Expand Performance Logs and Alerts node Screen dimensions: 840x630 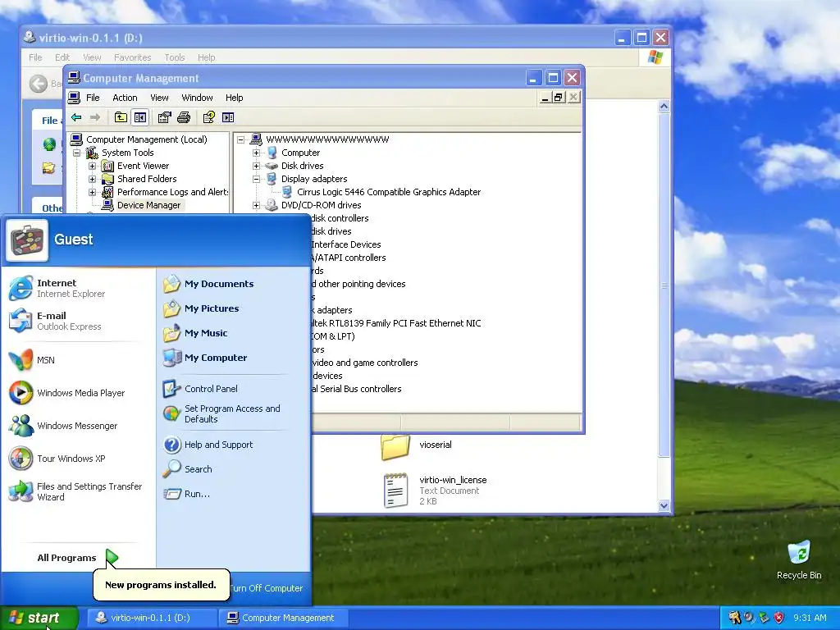[x=92, y=192]
